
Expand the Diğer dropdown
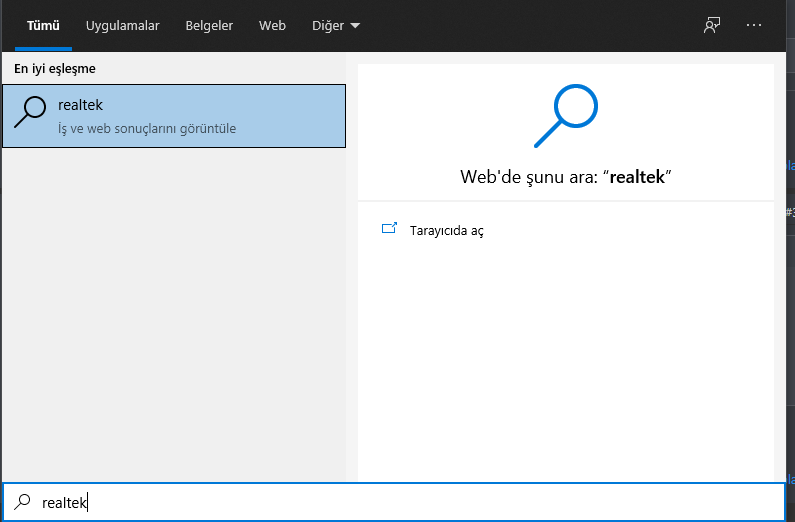[336, 25]
